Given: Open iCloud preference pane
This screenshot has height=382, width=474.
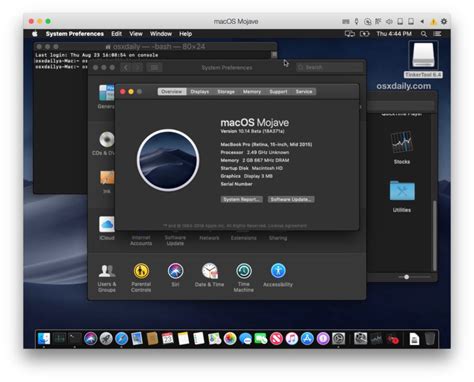Looking at the screenshot, I should 107,228.
